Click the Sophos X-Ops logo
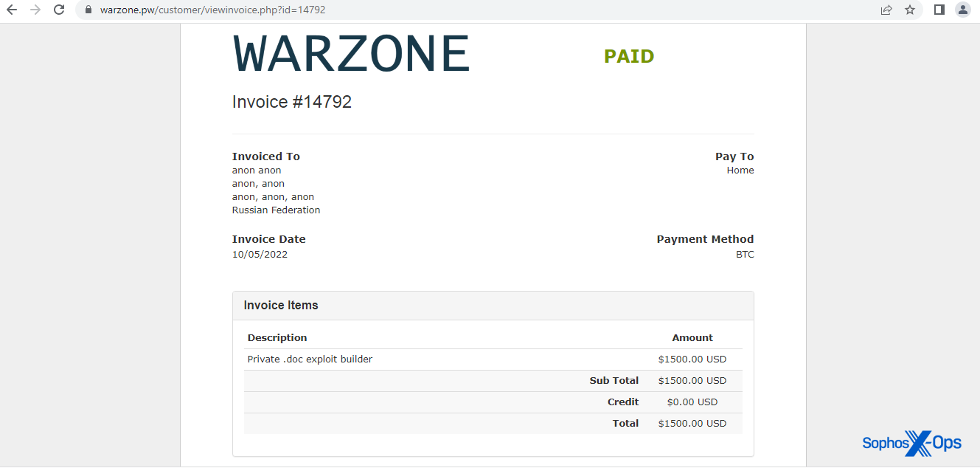The image size is (980, 468). point(911,444)
